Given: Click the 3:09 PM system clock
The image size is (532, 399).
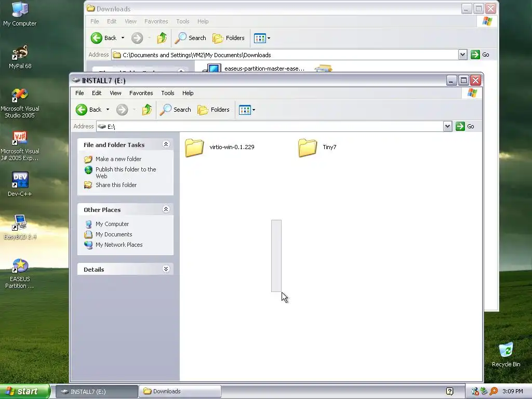Looking at the screenshot, I should [512, 391].
